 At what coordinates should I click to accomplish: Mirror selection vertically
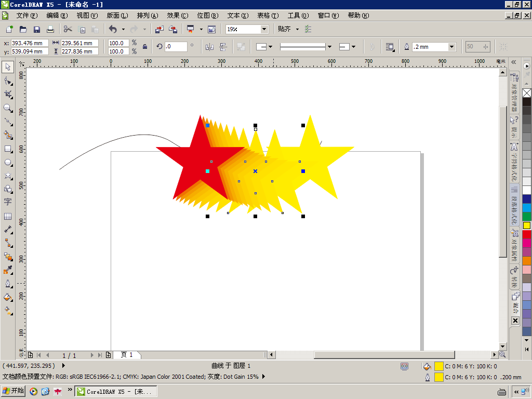223,47
